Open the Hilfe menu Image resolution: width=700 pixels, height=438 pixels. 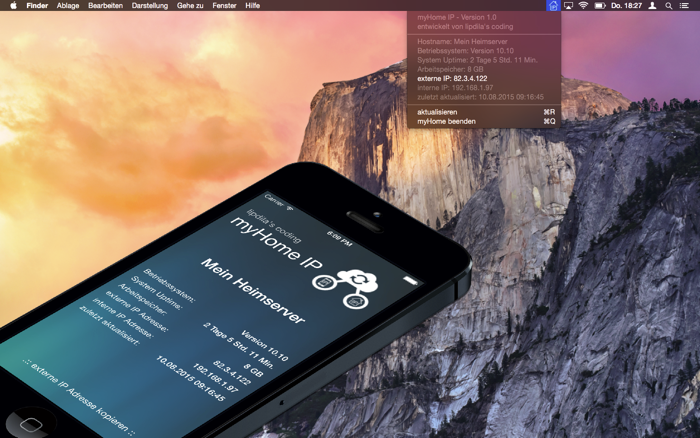252,6
